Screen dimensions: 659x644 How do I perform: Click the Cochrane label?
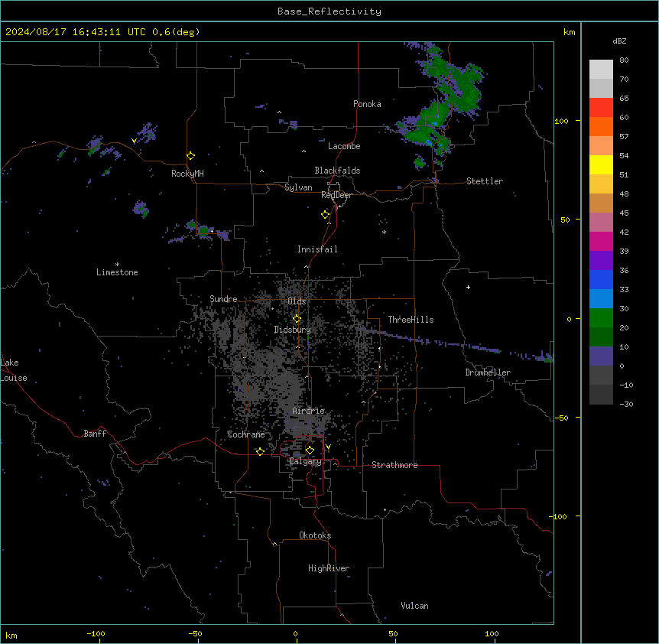pos(246,434)
